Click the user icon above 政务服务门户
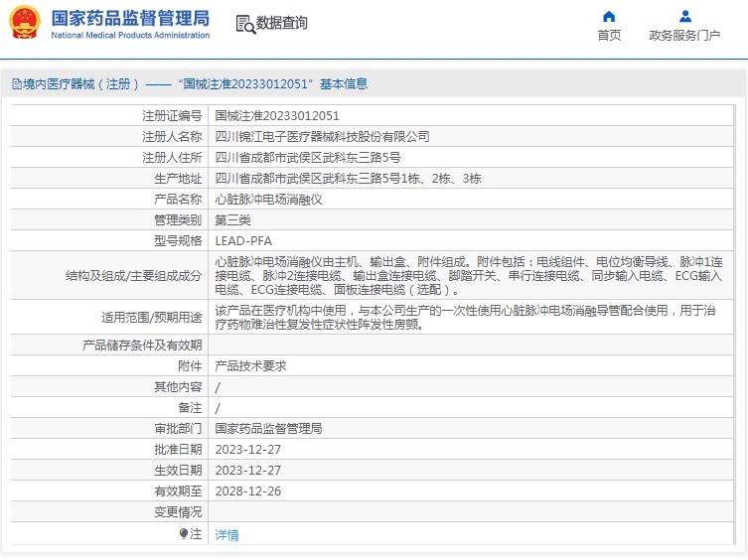 (684, 16)
